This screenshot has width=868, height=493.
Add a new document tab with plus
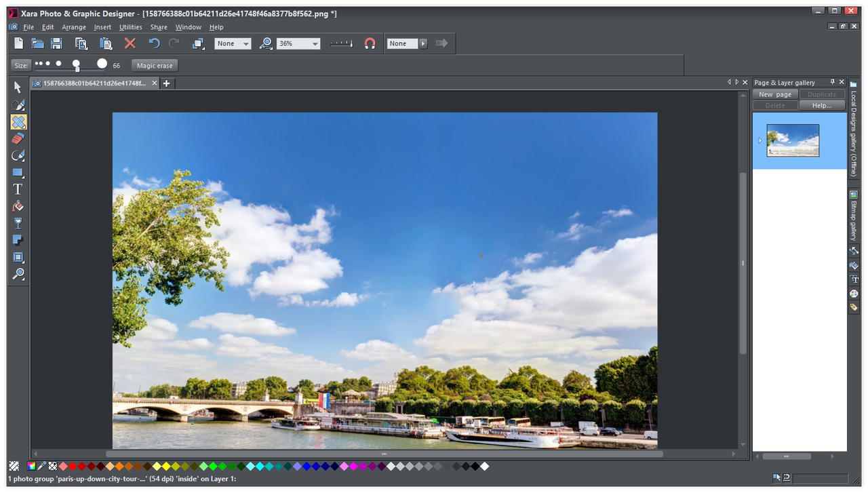click(166, 83)
